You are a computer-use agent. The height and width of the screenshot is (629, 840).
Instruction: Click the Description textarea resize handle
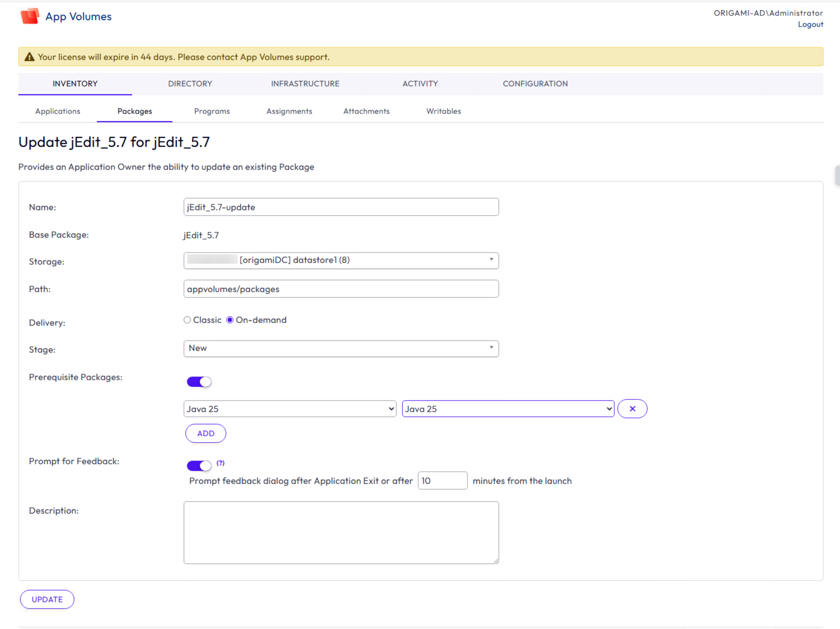pyautogui.click(x=496, y=561)
